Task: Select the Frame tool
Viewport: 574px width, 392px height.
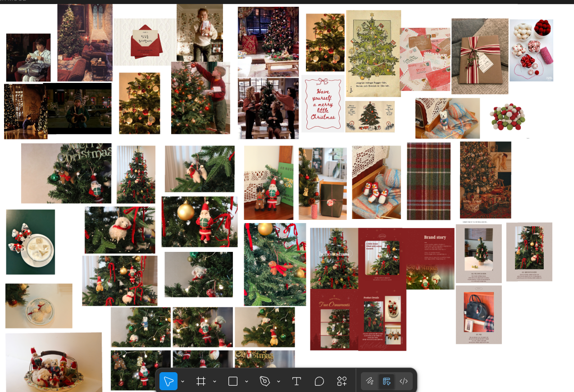Action: tap(201, 382)
